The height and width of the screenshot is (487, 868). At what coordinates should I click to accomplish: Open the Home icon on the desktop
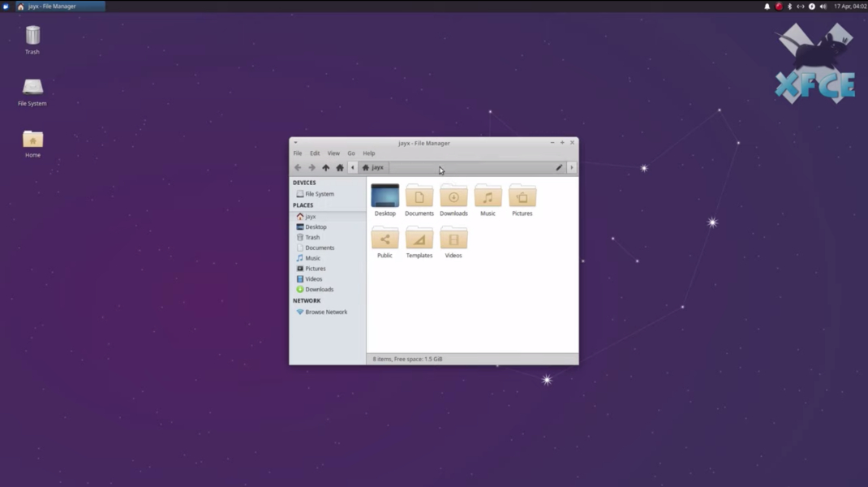pos(32,140)
